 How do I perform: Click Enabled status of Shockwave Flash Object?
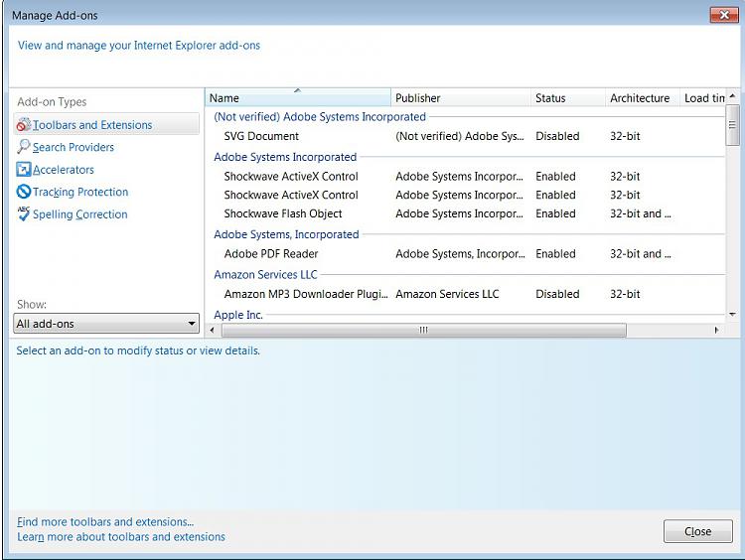click(x=555, y=213)
